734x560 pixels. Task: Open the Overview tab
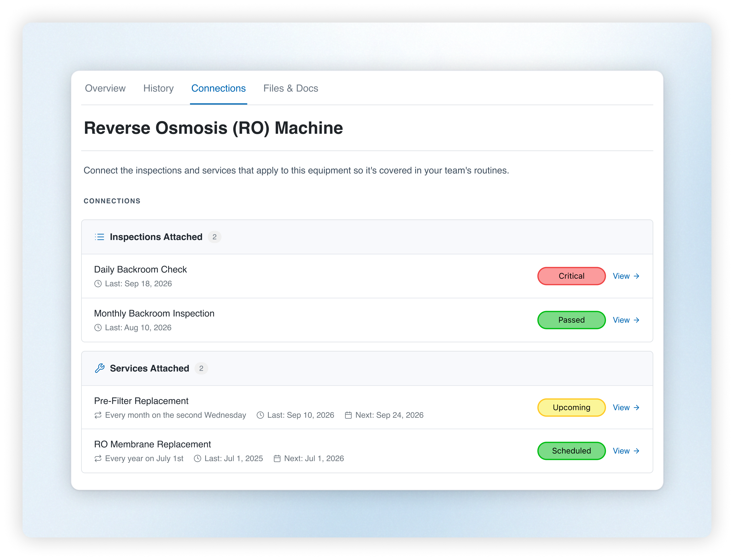(105, 88)
